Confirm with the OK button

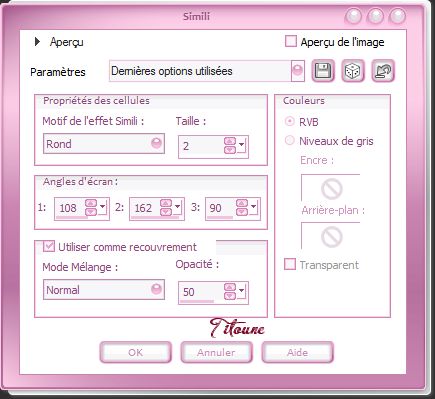point(136,352)
